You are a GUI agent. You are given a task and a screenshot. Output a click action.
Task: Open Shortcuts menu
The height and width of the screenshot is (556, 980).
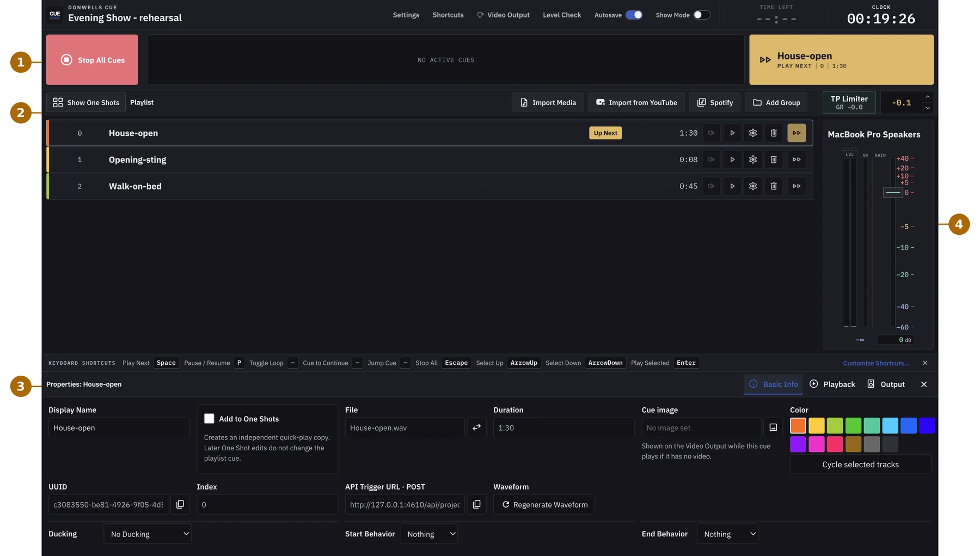[x=448, y=15]
